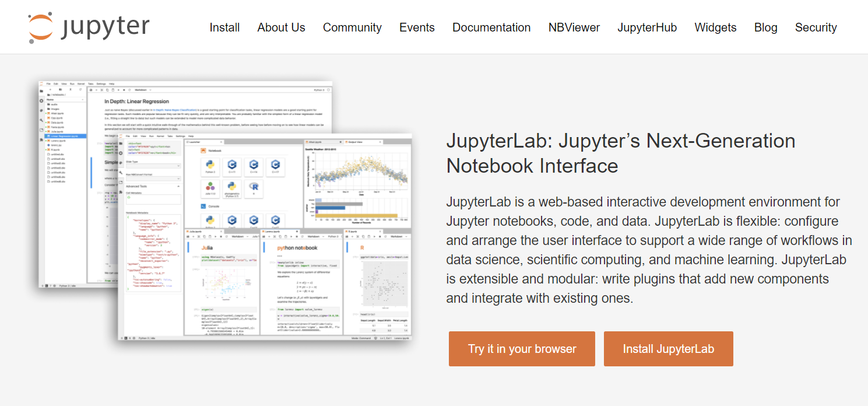This screenshot has width=868, height=406.
Task: Click the Install JupyterLab button
Action: [x=668, y=349]
